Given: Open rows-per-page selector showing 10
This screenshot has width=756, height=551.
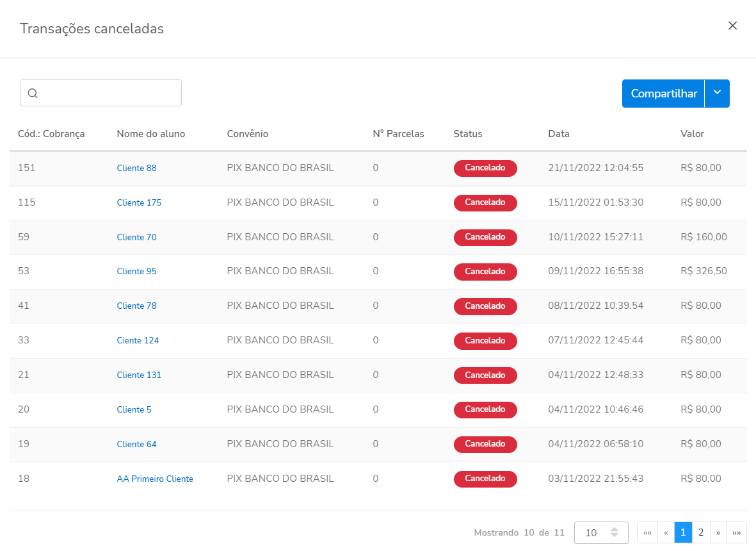Looking at the screenshot, I should pos(600,533).
